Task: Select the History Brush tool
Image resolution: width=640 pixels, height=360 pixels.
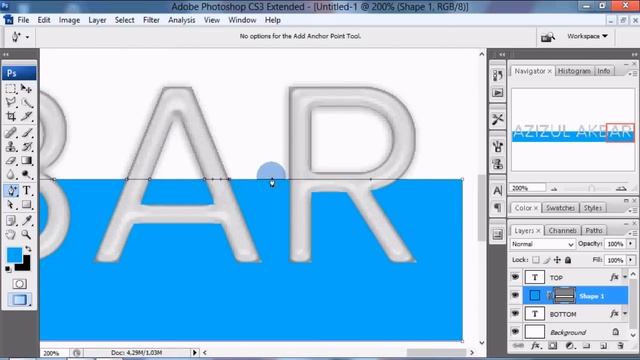Action: click(27, 147)
